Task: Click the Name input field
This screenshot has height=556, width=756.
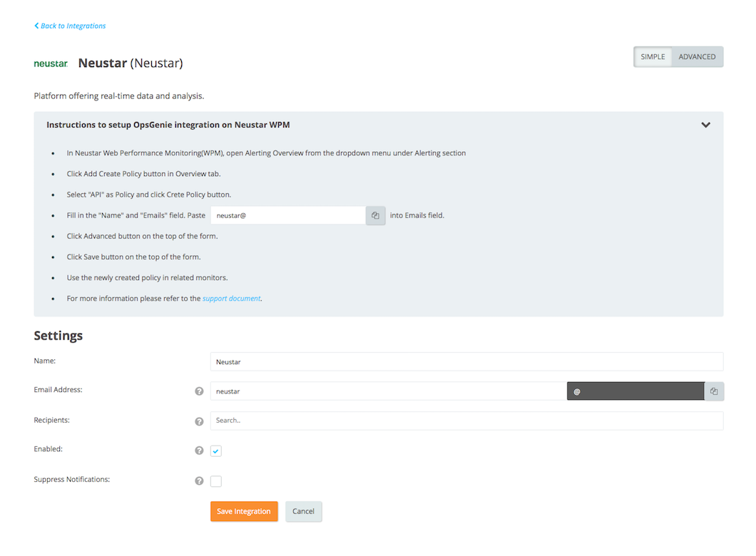Action: (466, 362)
